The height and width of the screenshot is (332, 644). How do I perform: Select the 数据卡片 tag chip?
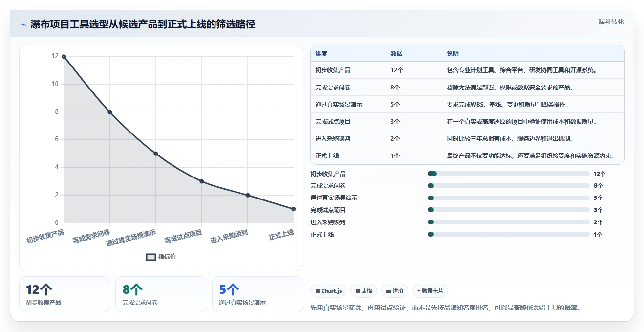click(x=430, y=291)
